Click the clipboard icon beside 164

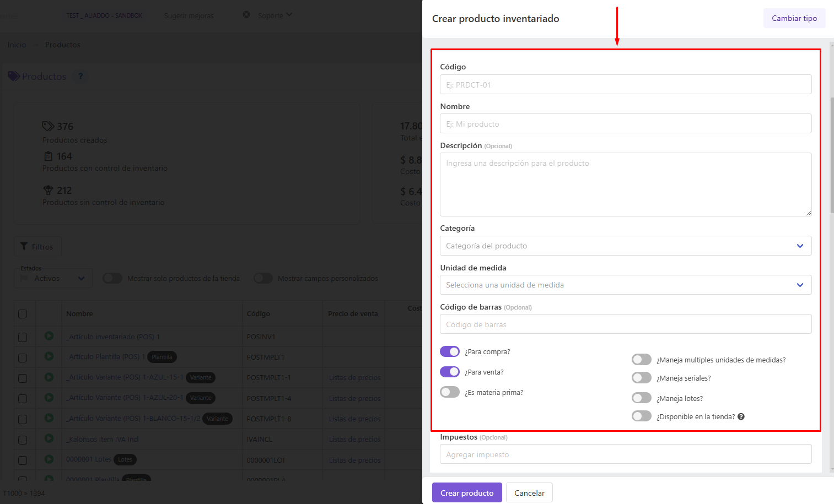pos(48,156)
